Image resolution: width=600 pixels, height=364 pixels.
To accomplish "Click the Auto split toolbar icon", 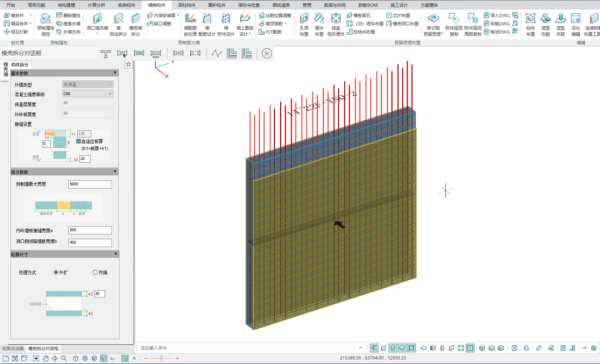I will (x=156, y=54).
